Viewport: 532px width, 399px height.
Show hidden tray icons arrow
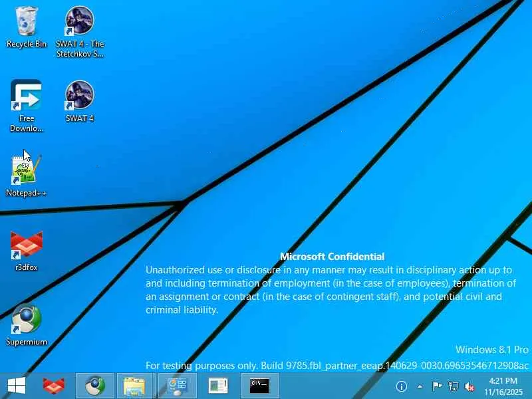pos(420,386)
